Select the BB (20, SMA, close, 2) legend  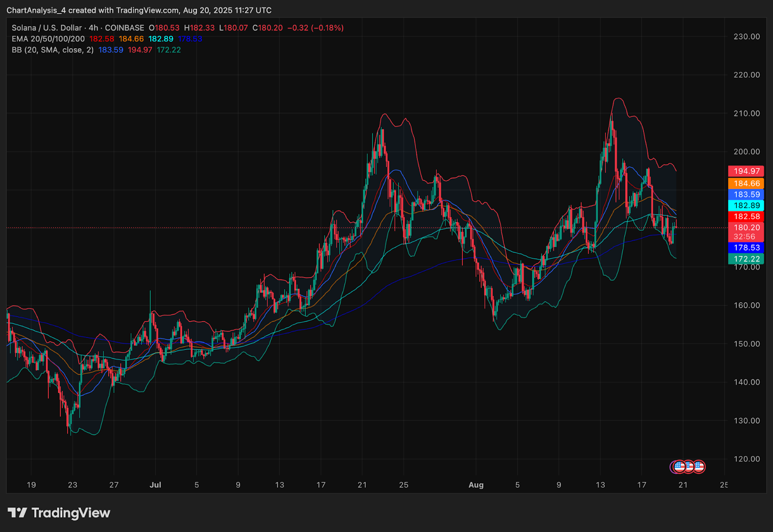[x=53, y=50]
